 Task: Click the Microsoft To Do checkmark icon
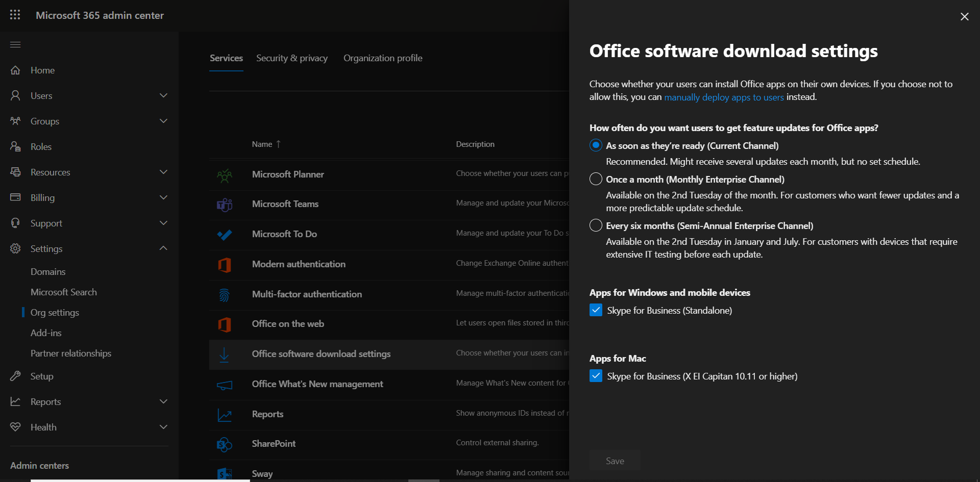tap(225, 235)
